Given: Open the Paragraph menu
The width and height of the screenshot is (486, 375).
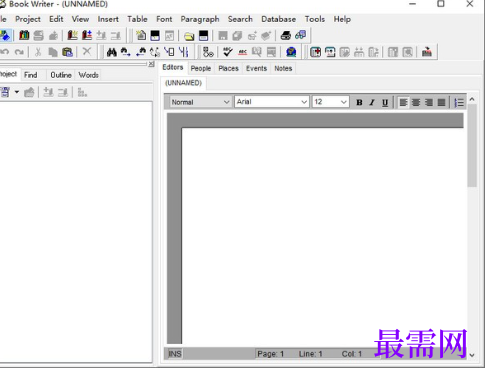Looking at the screenshot, I should [200, 19].
